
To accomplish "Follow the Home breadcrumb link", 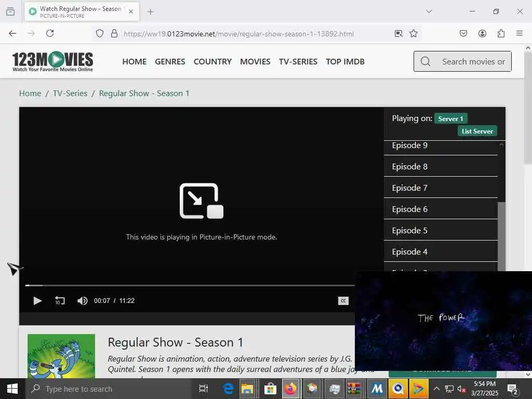I will point(30,94).
